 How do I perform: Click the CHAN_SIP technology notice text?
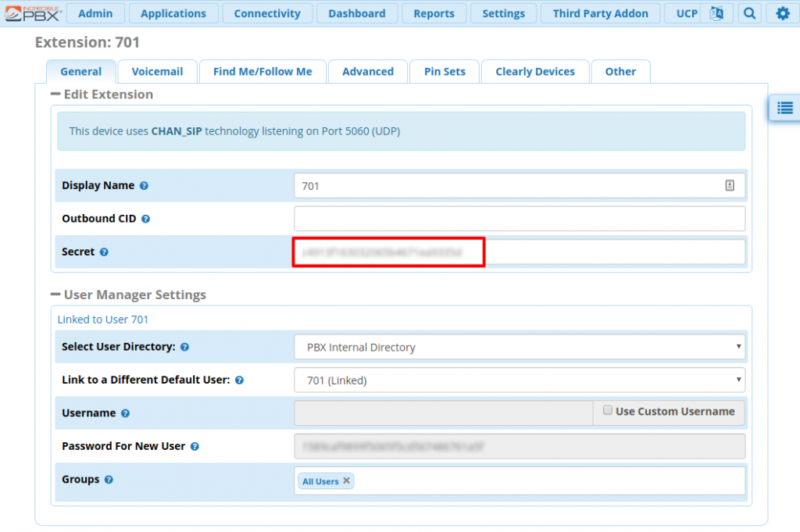[234, 131]
